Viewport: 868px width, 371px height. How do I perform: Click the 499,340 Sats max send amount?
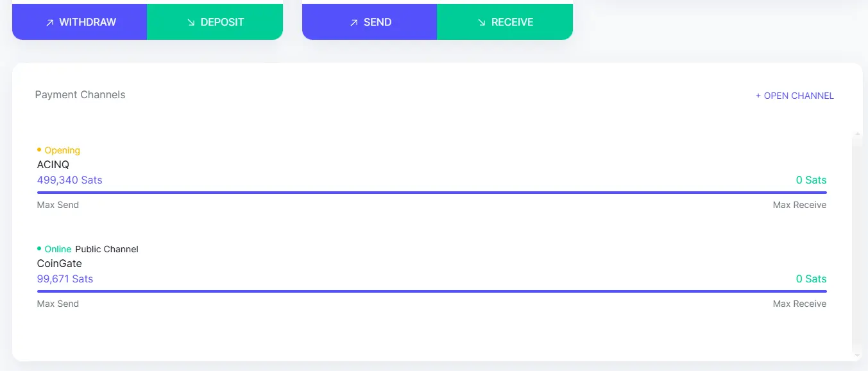click(70, 180)
